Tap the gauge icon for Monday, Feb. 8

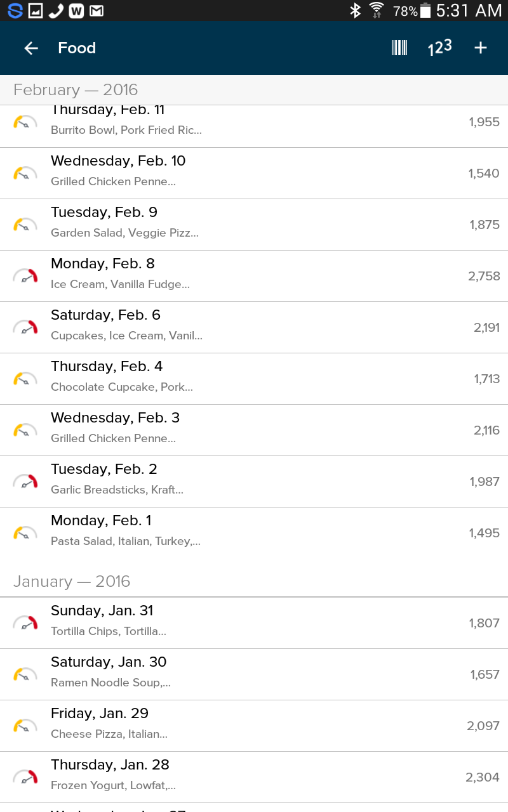pyautogui.click(x=25, y=276)
